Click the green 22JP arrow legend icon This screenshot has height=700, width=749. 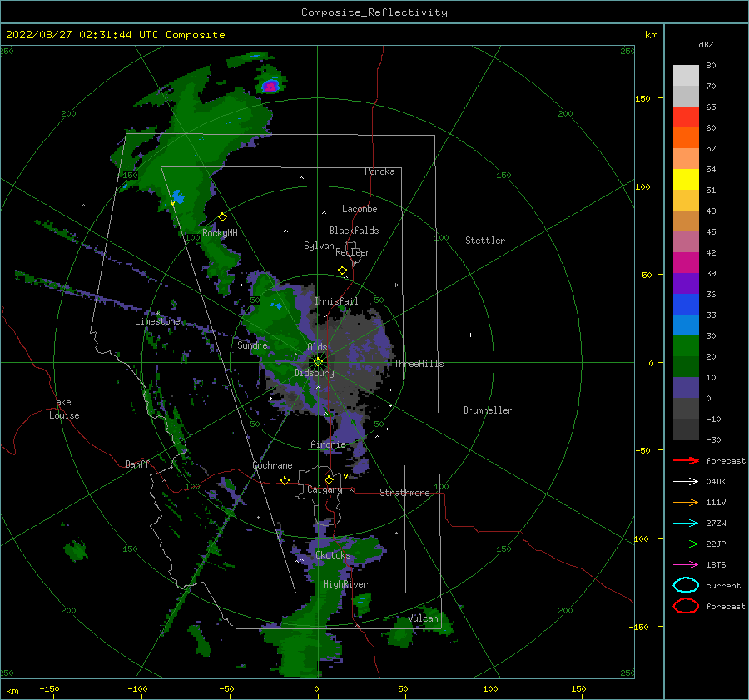pyautogui.click(x=686, y=544)
